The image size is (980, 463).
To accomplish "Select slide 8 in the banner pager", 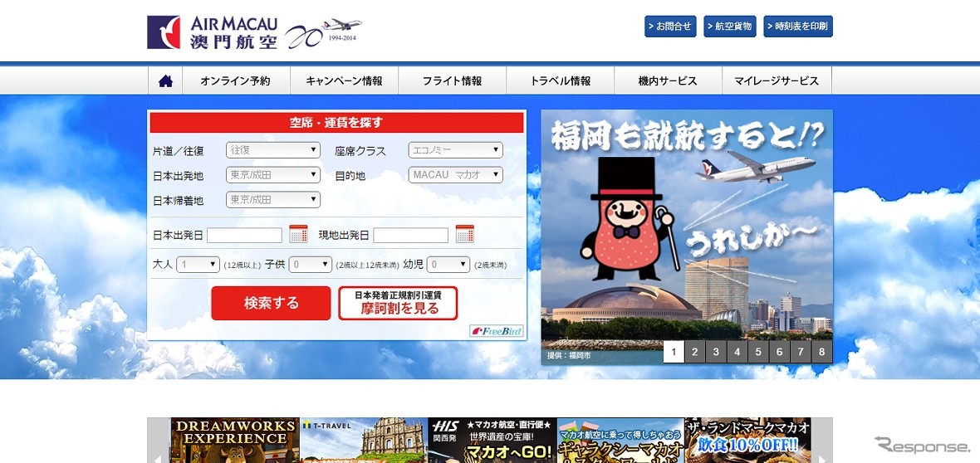I will click(x=822, y=352).
